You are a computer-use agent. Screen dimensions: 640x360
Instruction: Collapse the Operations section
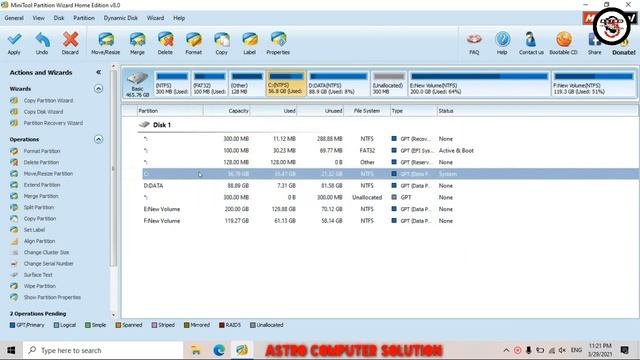pyautogui.click(x=98, y=139)
